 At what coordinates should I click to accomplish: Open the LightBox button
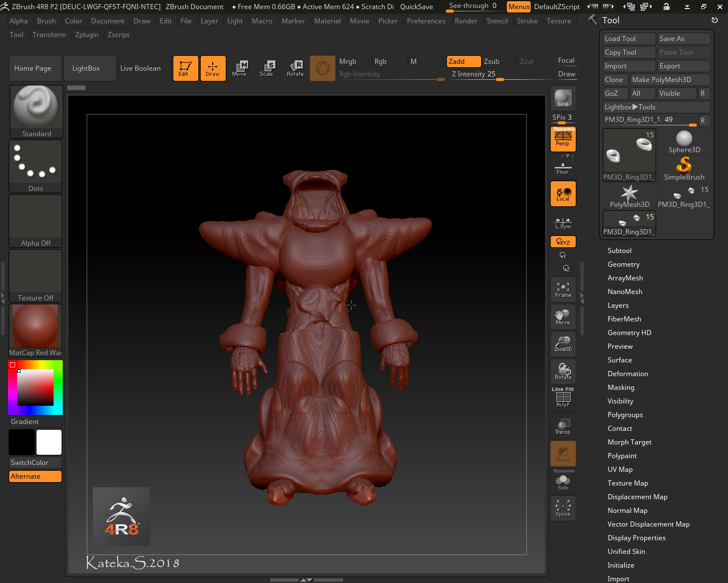point(86,68)
